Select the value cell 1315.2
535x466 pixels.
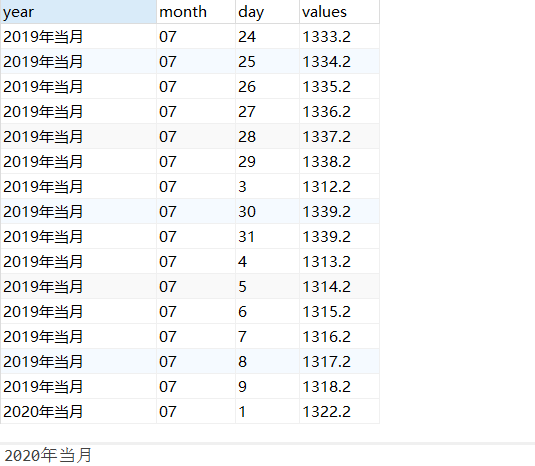coord(339,311)
